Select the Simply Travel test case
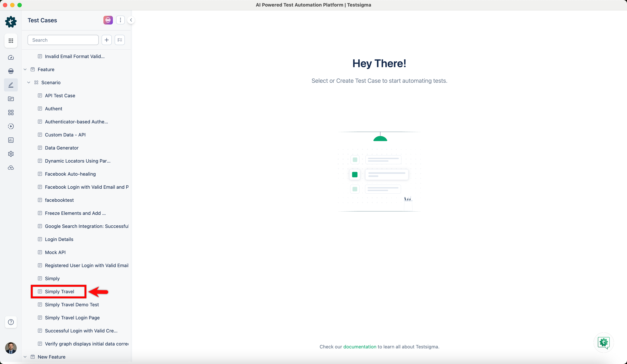This screenshot has width=627, height=364. 60,291
